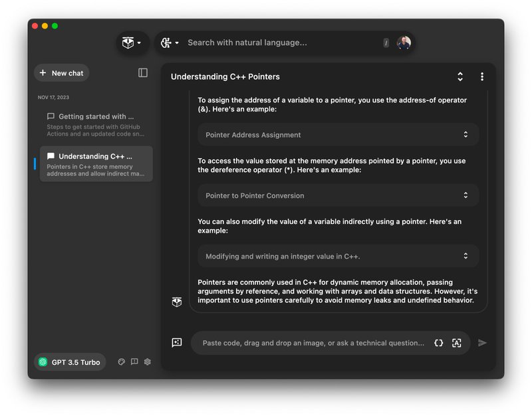Open the user profile avatar
532x416 pixels.
[x=404, y=43]
